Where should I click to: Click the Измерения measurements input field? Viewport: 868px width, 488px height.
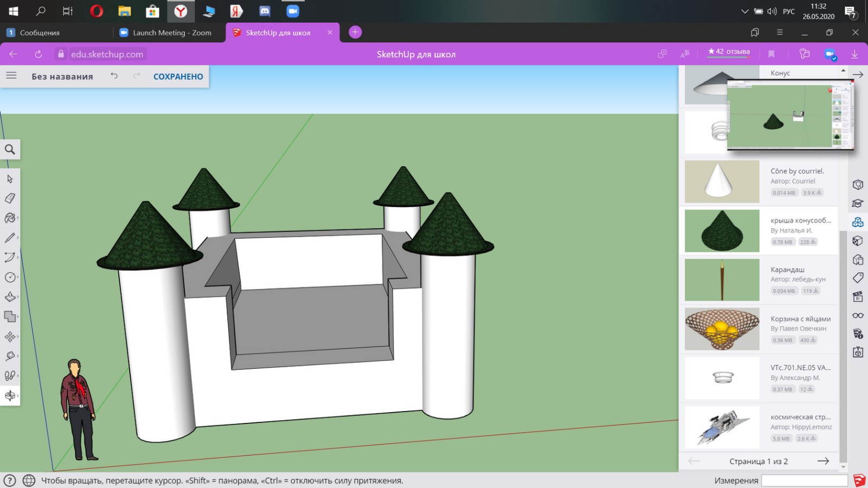click(804, 480)
